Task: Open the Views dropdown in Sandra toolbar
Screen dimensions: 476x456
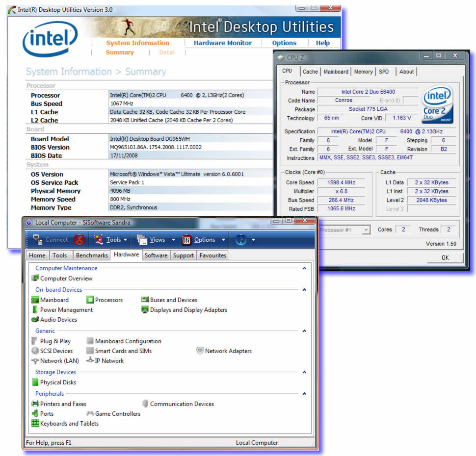Action: (x=156, y=240)
